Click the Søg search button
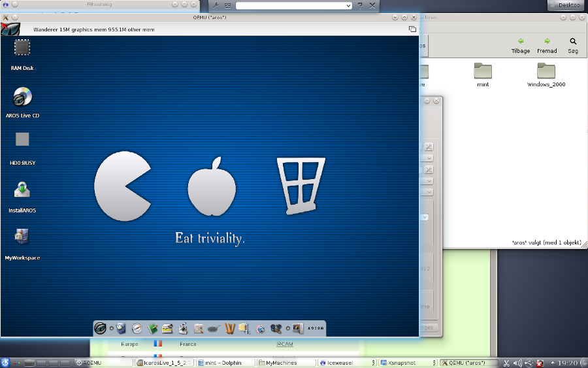Viewport: 588px width, 368px height. (573, 45)
